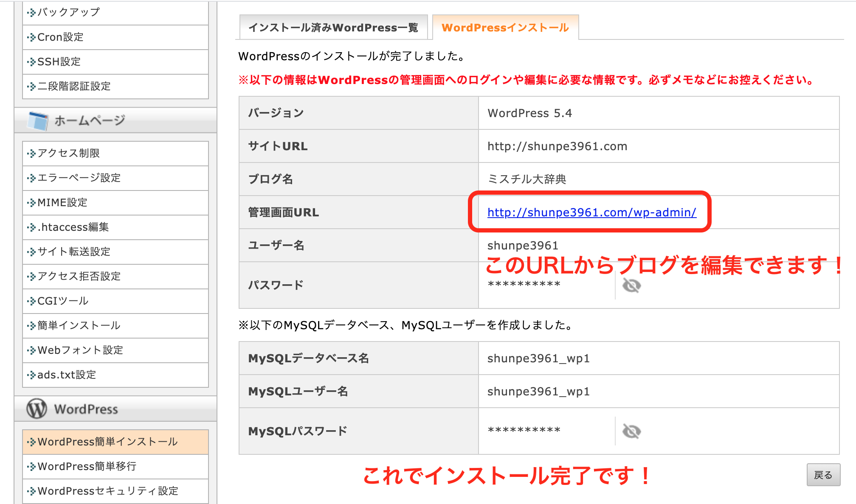The height and width of the screenshot is (504, 856).
Task: Click the WordPress logo icon in sidebar
Action: 37,409
